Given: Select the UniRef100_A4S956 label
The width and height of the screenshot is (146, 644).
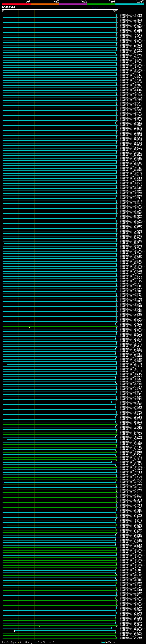Looking at the screenshot, I should click(131, 75).
